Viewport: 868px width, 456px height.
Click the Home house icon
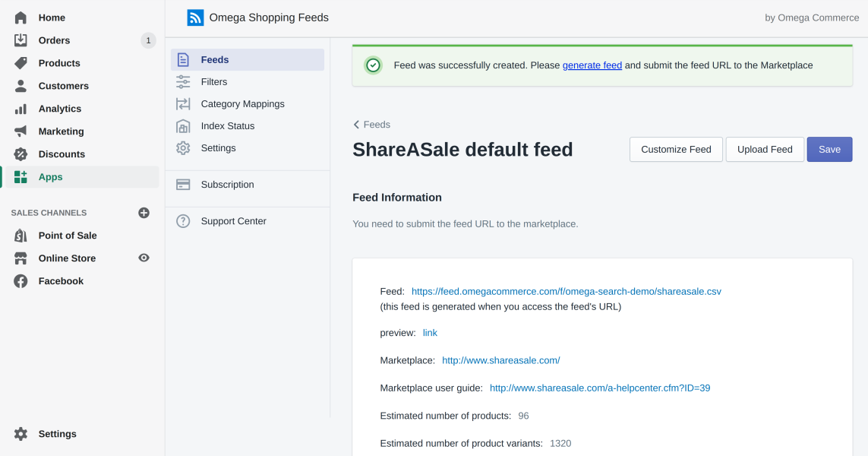21,17
